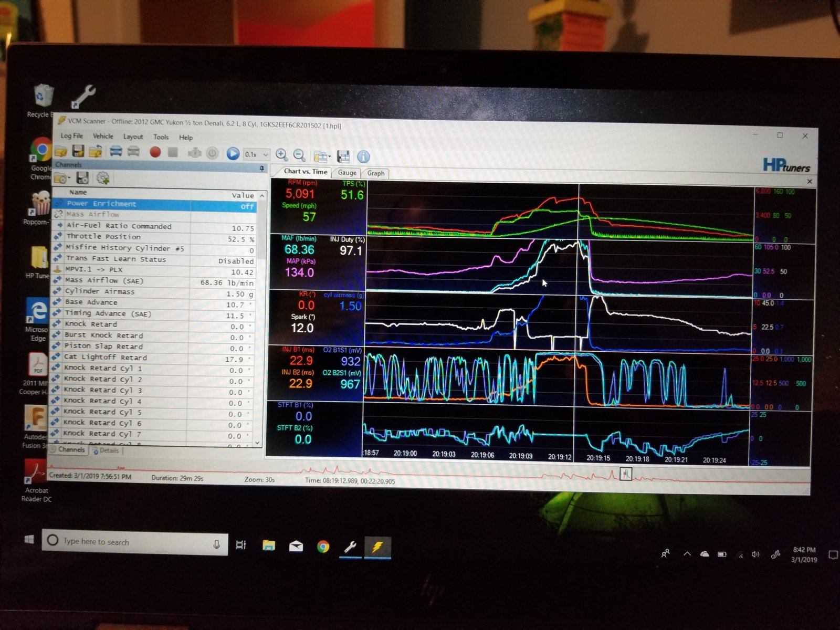This screenshot has width=840, height=630.
Task: Open the Log File menu
Action: pos(71,135)
